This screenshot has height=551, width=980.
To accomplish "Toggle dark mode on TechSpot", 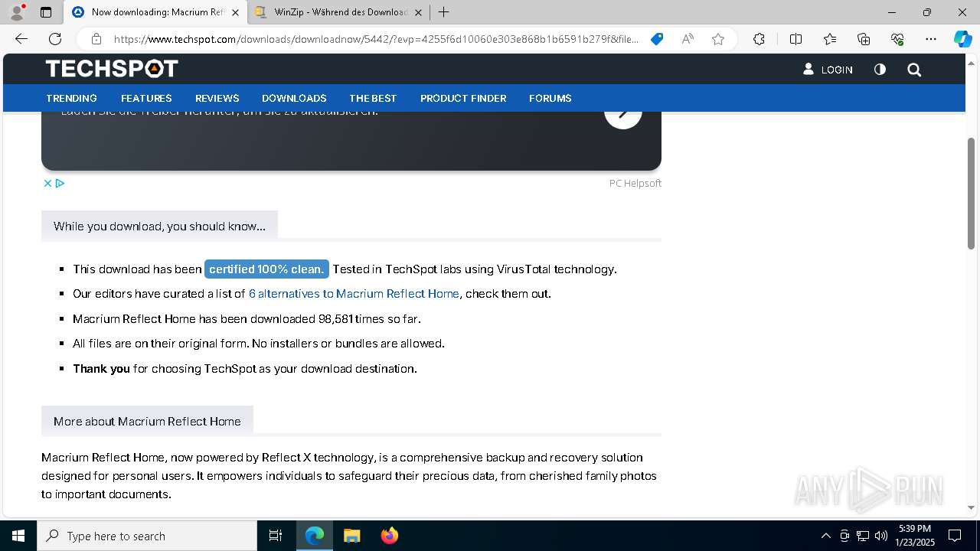I will [880, 69].
